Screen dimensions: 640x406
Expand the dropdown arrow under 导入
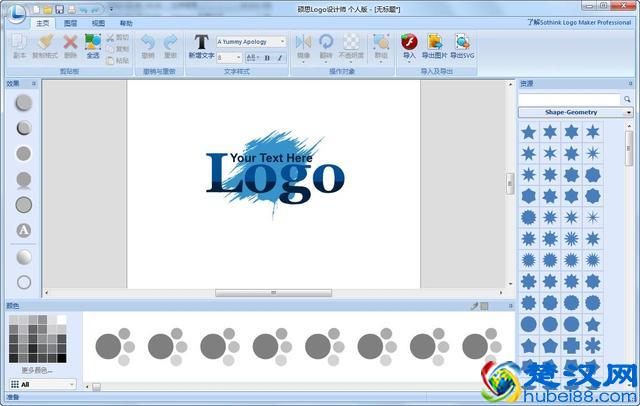409,62
